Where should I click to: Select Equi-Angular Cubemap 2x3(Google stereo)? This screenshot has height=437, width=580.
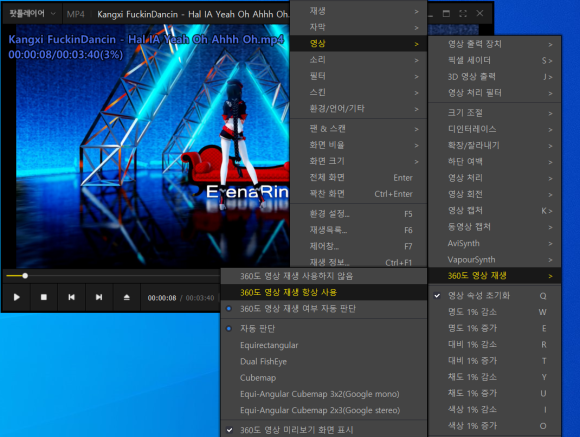tap(324, 410)
